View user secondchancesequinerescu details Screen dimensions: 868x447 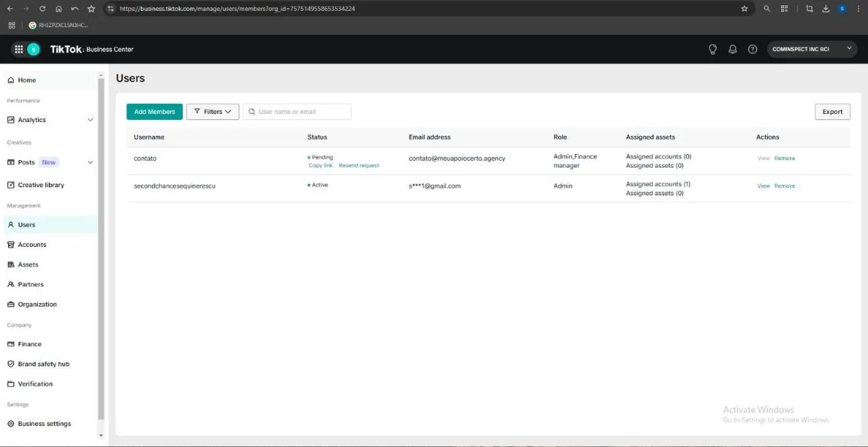(x=764, y=186)
